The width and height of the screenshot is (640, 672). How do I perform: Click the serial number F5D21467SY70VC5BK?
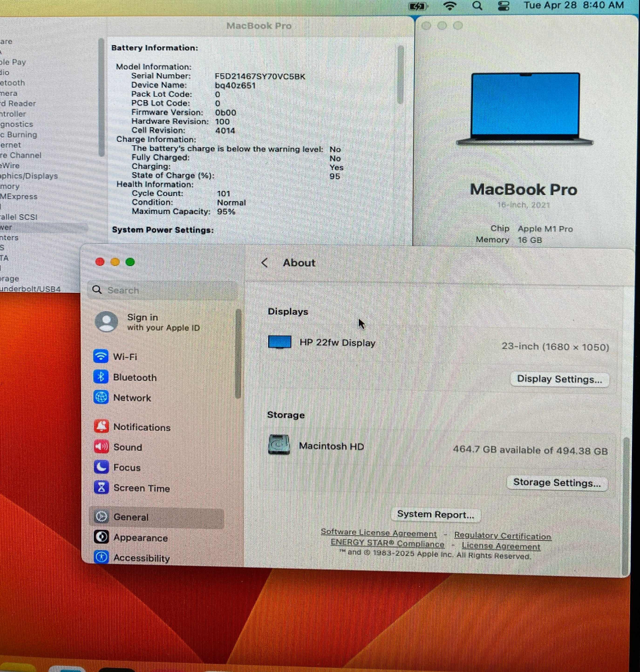coord(260,76)
